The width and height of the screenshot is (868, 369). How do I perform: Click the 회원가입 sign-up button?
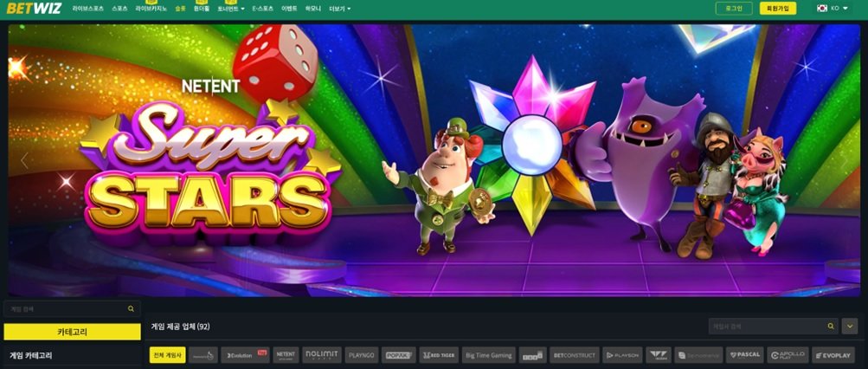click(x=778, y=9)
